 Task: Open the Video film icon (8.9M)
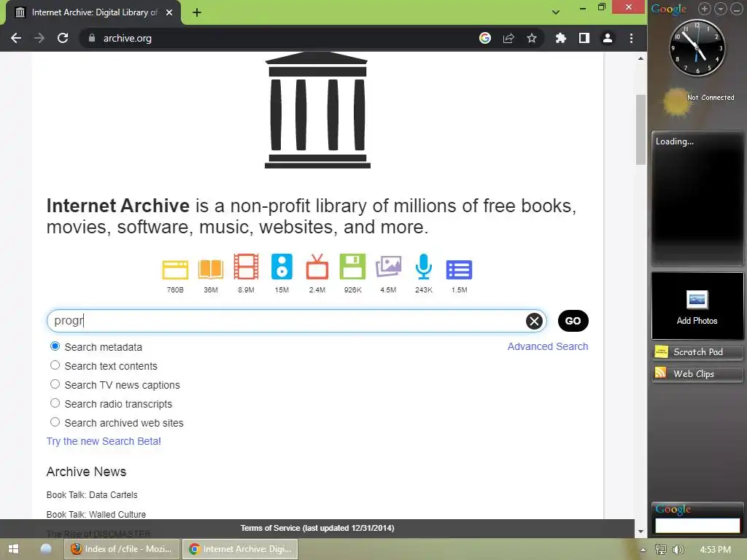click(246, 267)
